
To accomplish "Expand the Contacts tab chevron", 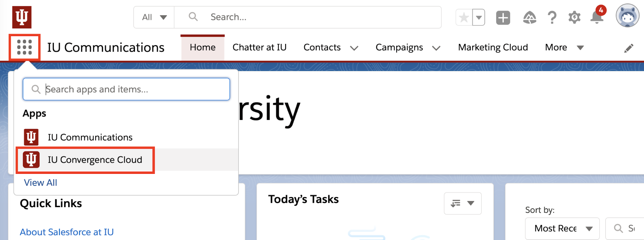I will click(354, 48).
